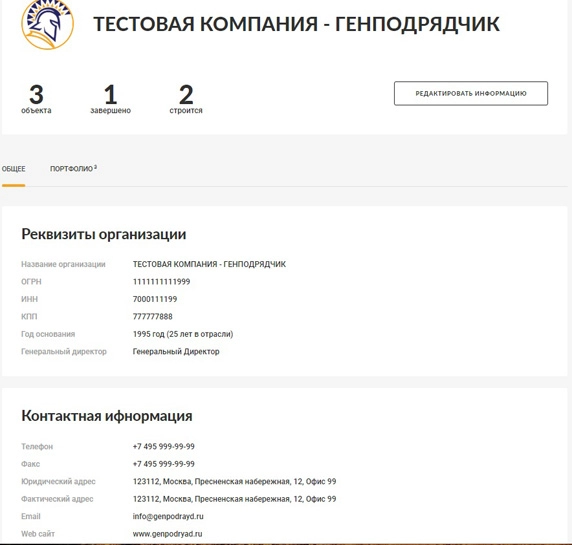Click the Телефон number +7 495 999-99-99
Screen dimensions: 572x545
pos(163,447)
